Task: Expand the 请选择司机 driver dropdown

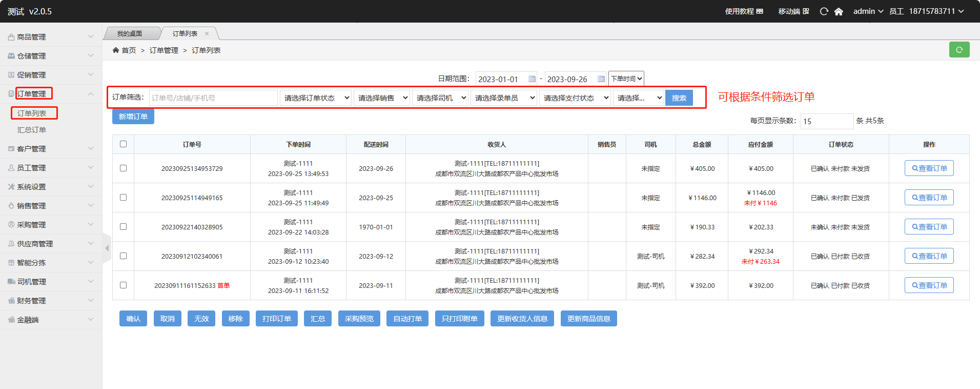Action: [x=440, y=98]
